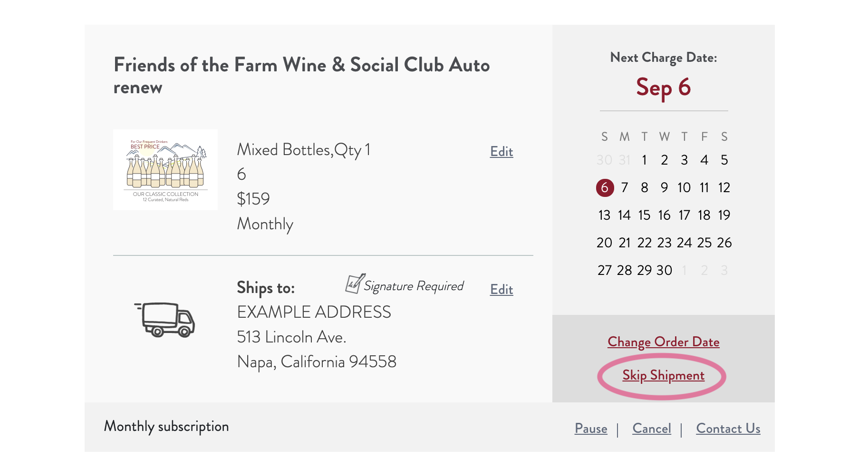Choose date 30 in the last calendar row
868x469 pixels.
click(664, 271)
